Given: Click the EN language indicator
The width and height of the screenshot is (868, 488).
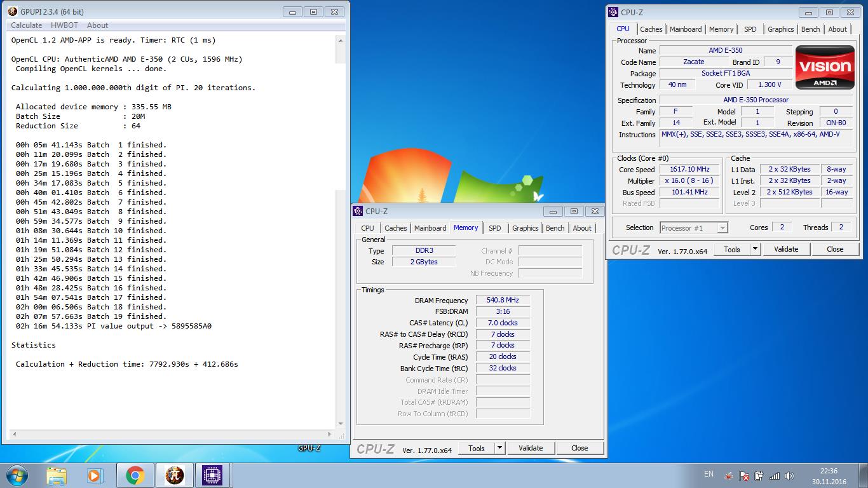Looking at the screenshot, I should [709, 474].
